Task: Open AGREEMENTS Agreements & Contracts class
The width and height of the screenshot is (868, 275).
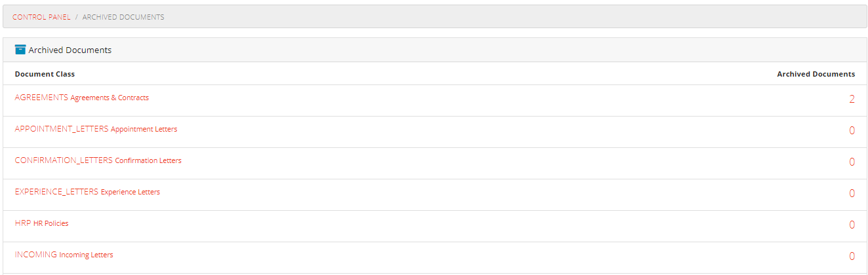Action: click(82, 98)
